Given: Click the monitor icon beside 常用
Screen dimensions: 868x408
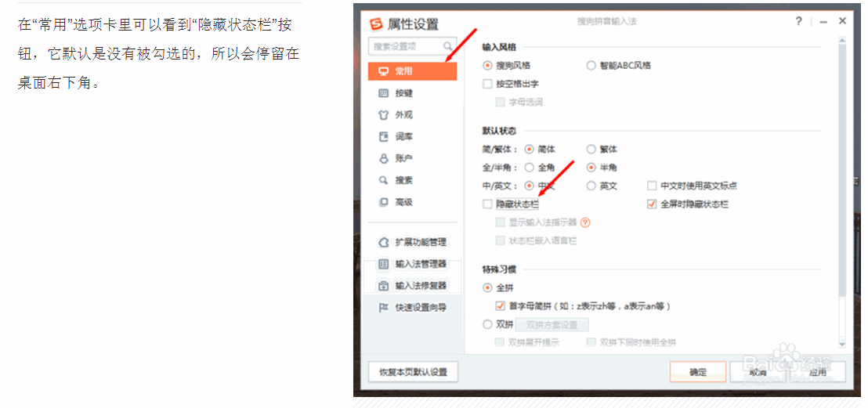Looking at the screenshot, I should (x=382, y=71).
